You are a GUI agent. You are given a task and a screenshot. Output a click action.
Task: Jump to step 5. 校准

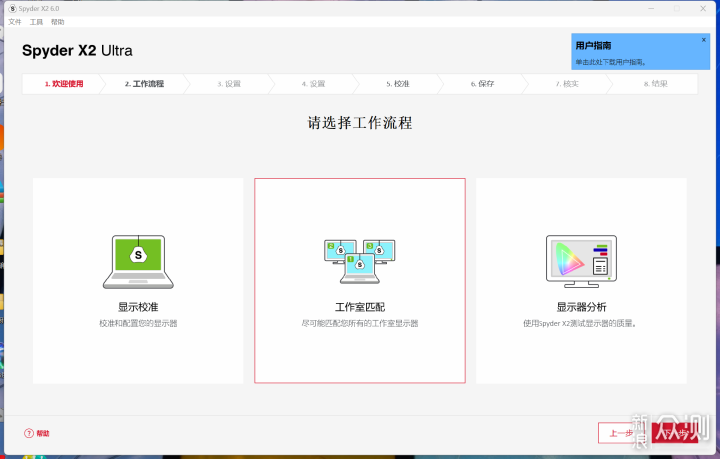click(398, 84)
